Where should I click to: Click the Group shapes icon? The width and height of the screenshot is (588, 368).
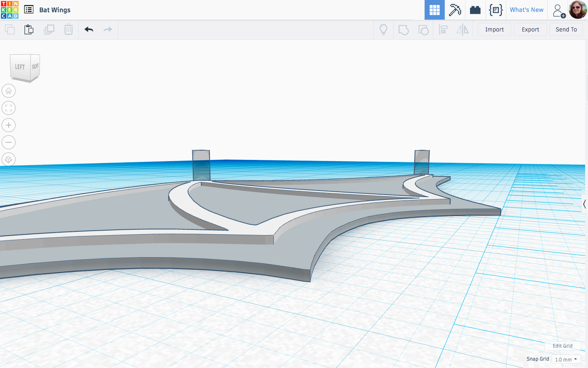coord(403,30)
